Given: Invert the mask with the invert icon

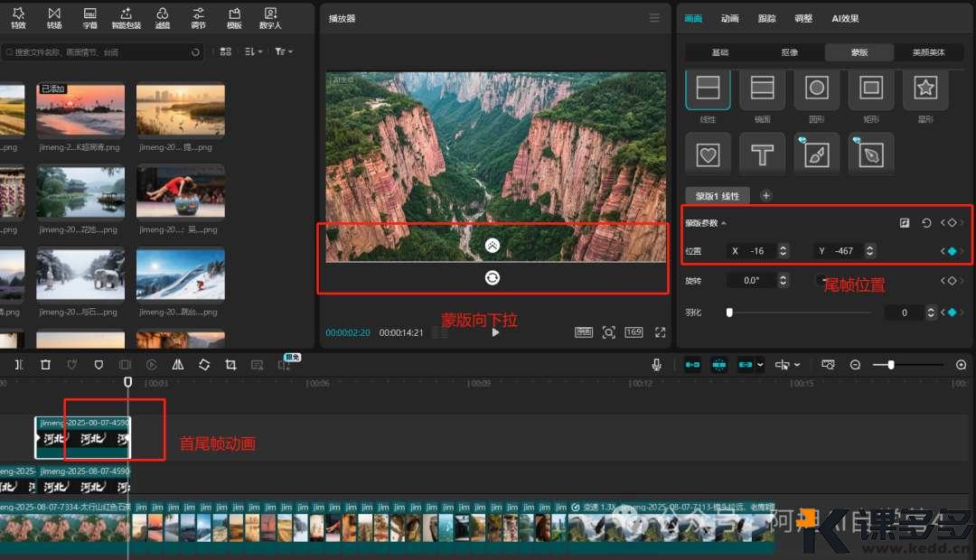Looking at the screenshot, I should coord(905,223).
